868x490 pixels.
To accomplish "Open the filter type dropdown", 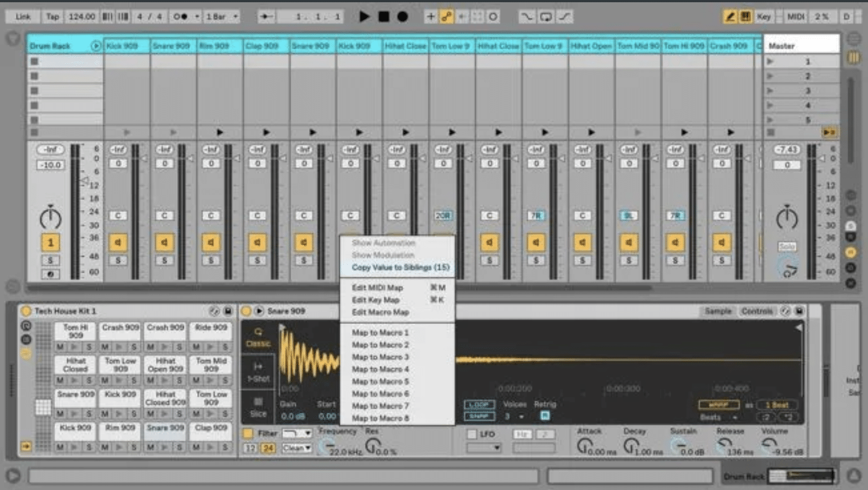I will (297, 434).
